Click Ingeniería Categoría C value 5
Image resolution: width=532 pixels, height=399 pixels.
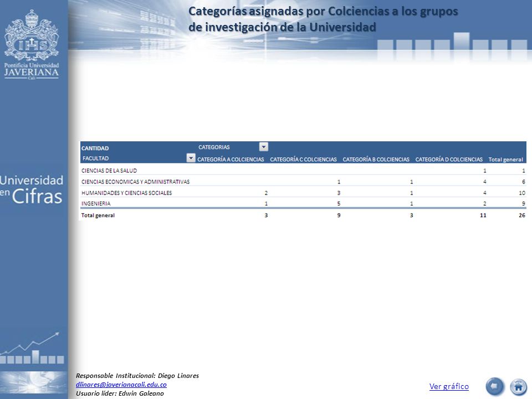point(339,203)
